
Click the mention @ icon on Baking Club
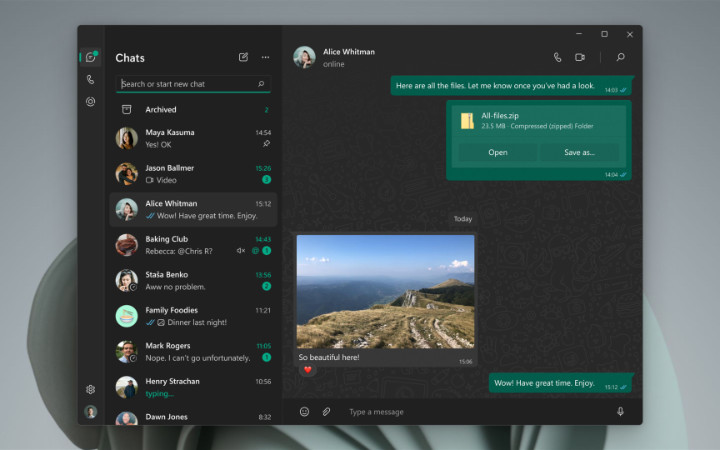click(x=256, y=251)
